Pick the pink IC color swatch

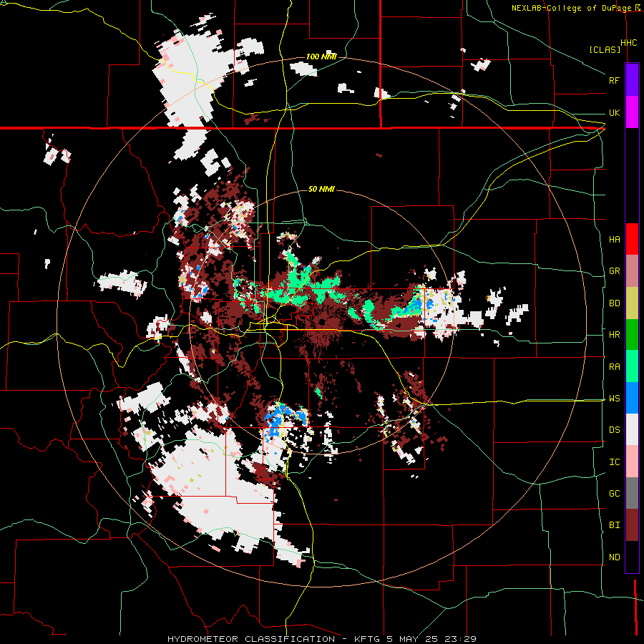[632, 462]
